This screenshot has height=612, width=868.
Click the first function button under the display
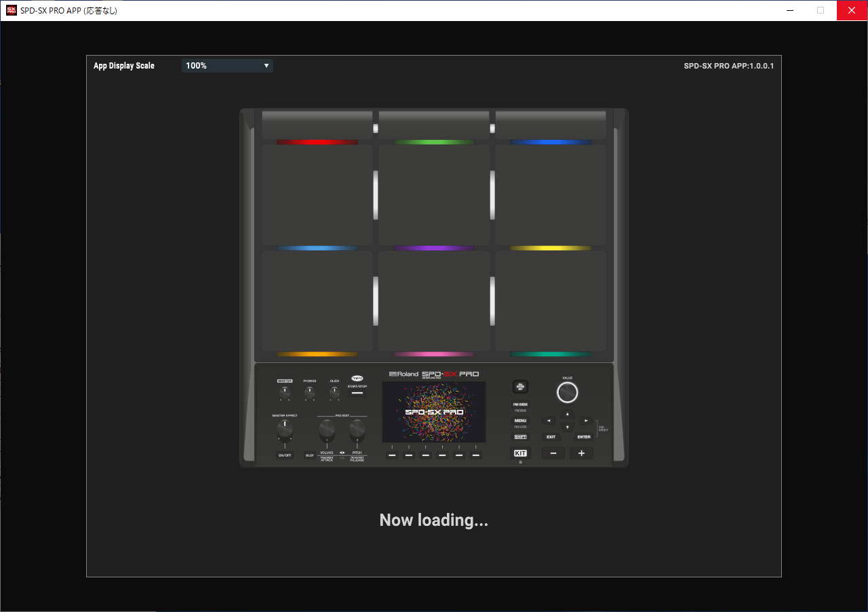[392, 455]
